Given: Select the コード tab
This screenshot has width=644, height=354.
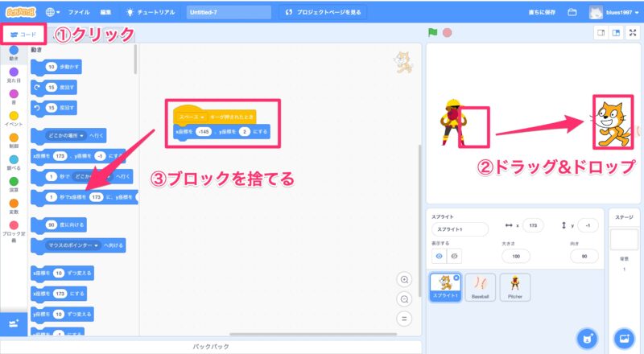Looking at the screenshot, I should (x=23, y=35).
